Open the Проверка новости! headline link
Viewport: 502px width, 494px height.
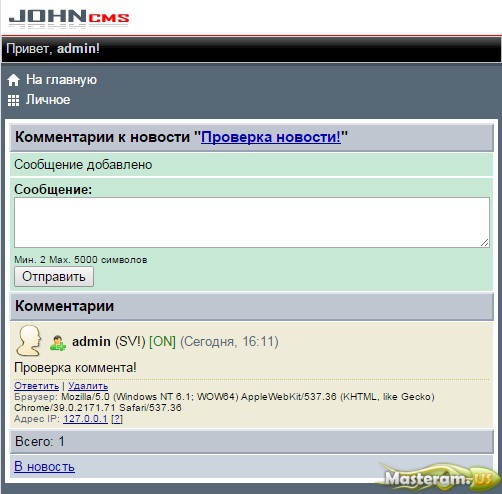pyautogui.click(x=271, y=137)
